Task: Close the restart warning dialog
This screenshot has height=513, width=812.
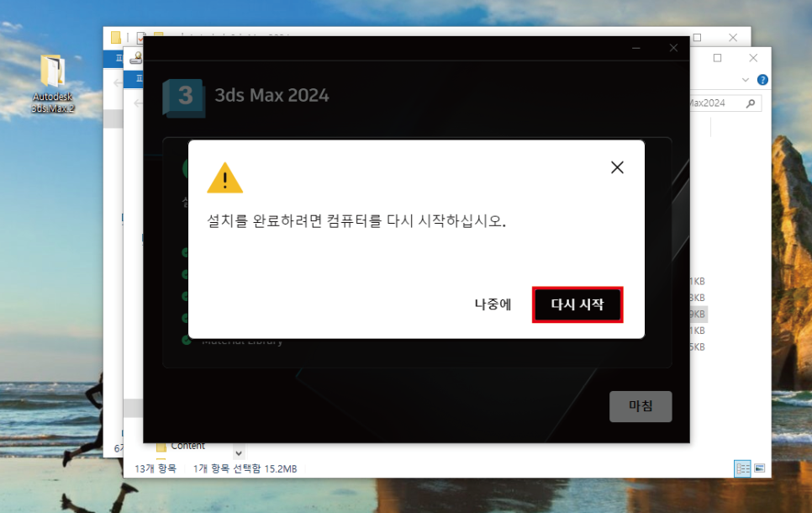Action: 617,167
